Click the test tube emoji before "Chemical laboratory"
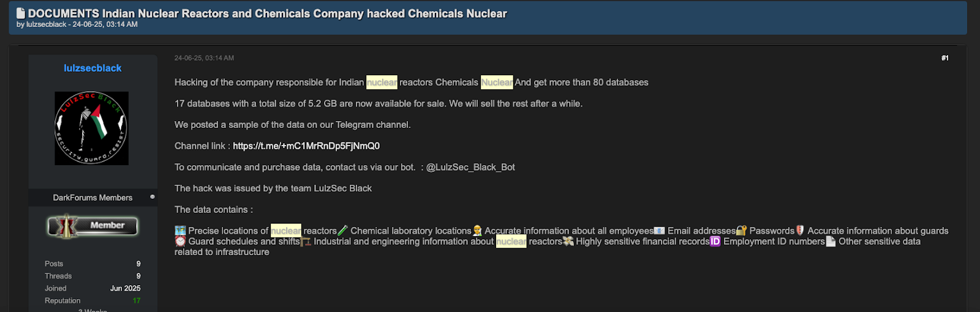Image resolution: width=980 pixels, height=312 pixels. pos(343,231)
